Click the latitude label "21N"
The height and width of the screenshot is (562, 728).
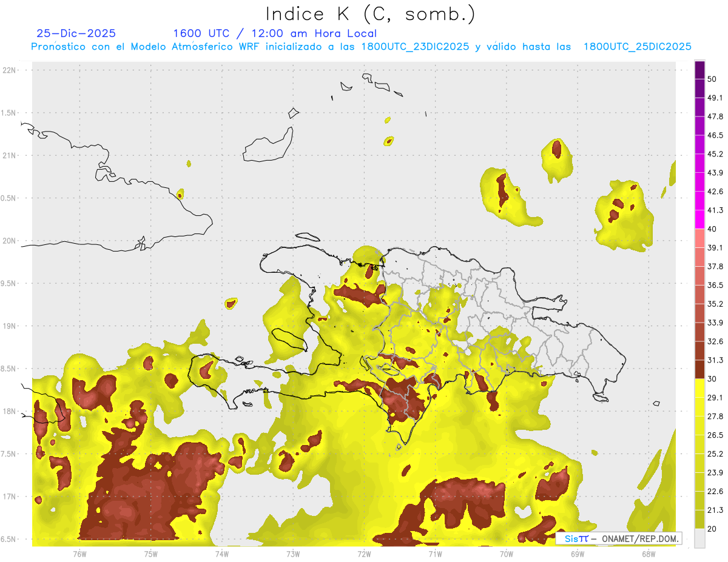9,156
